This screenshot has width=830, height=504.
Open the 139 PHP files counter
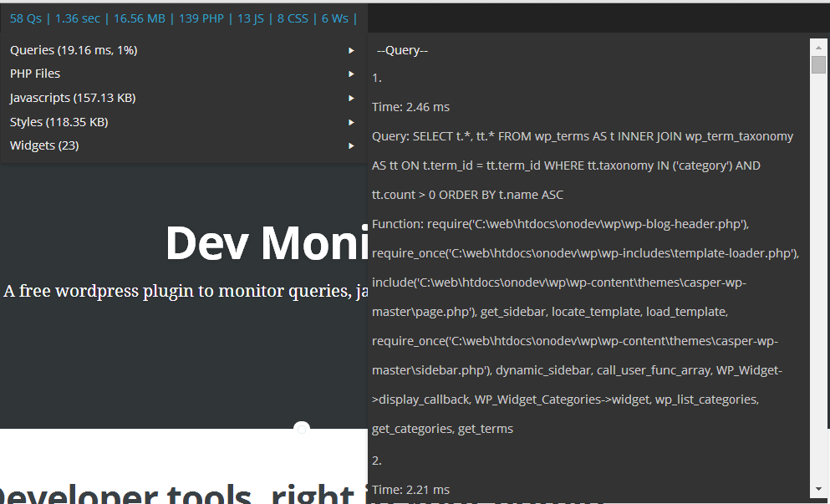click(x=201, y=18)
